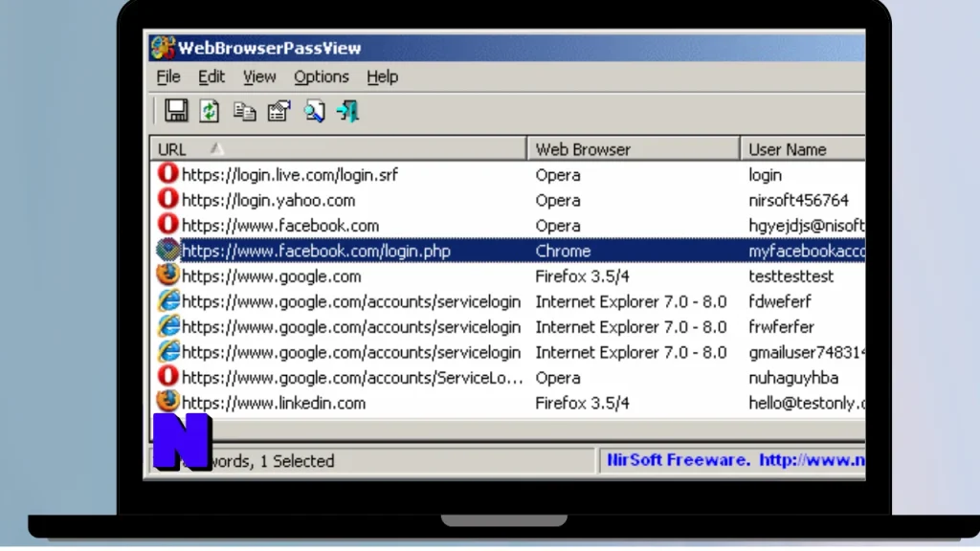
Task: Click the Save selected items toolbar icon
Action: pyautogui.click(x=176, y=111)
